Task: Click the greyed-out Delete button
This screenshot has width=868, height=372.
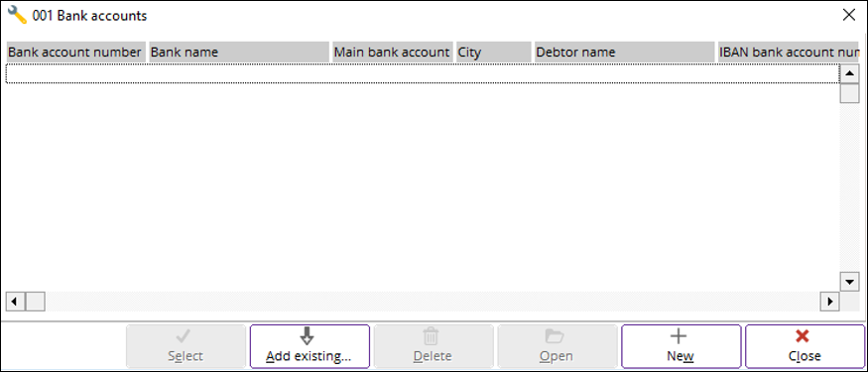Action: [x=434, y=346]
